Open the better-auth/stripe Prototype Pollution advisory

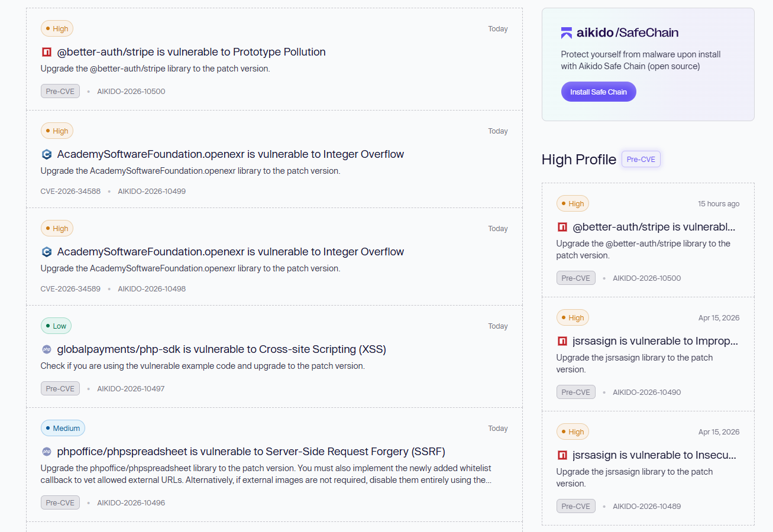191,52
